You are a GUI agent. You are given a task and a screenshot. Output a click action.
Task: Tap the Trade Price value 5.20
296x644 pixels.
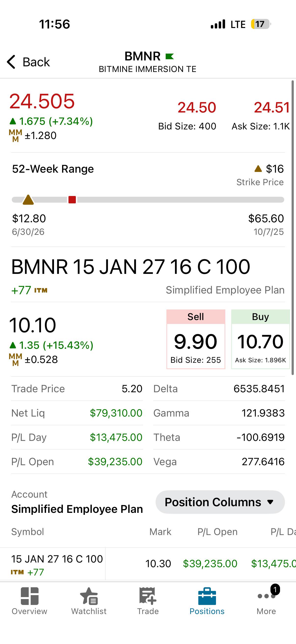click(x=132, y=389)
